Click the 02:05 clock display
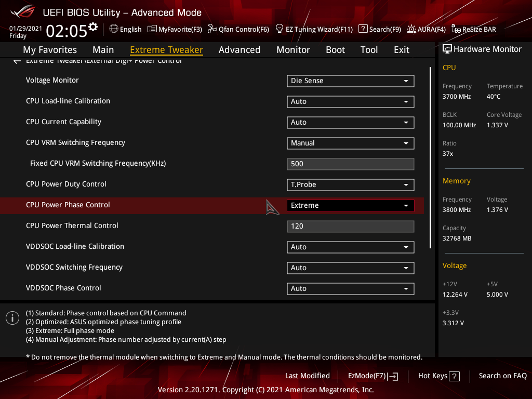The image size is (532, 399). click(x=66, y=31)
